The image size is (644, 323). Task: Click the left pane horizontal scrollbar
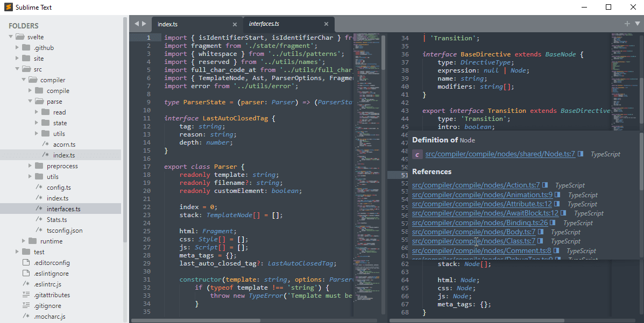[x=196, y=320]
